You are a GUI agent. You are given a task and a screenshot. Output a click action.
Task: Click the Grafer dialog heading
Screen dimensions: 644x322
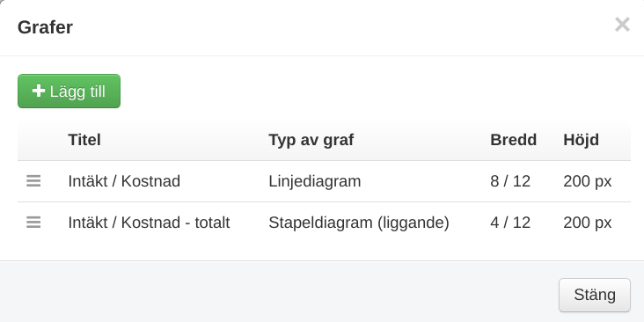[x=45, y=27]
